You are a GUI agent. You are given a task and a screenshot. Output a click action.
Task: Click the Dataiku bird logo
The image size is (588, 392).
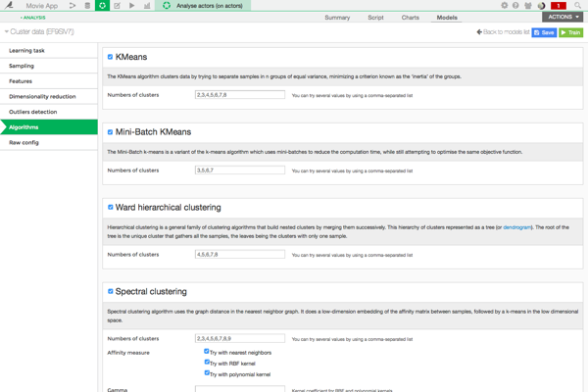[9, 6]
